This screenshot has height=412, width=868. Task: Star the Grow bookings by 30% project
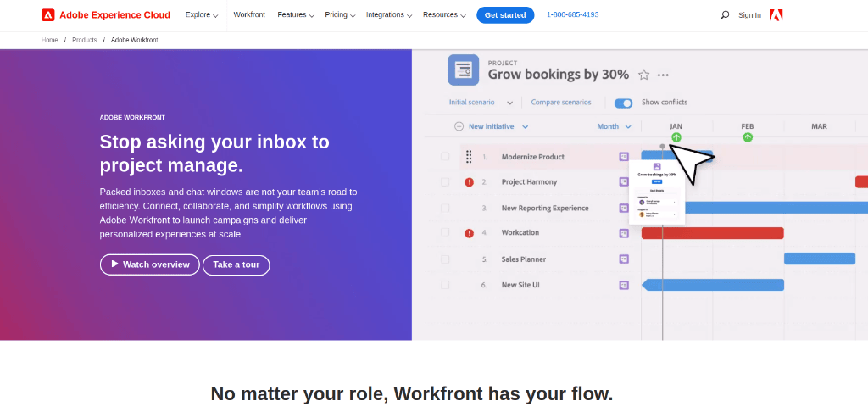coord(643,75)
